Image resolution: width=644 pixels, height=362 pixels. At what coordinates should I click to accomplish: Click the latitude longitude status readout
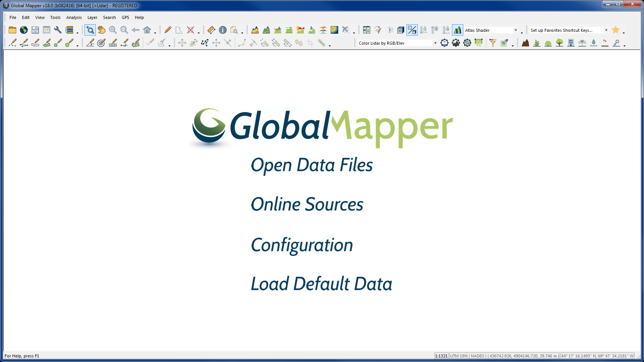click(597, 356)
